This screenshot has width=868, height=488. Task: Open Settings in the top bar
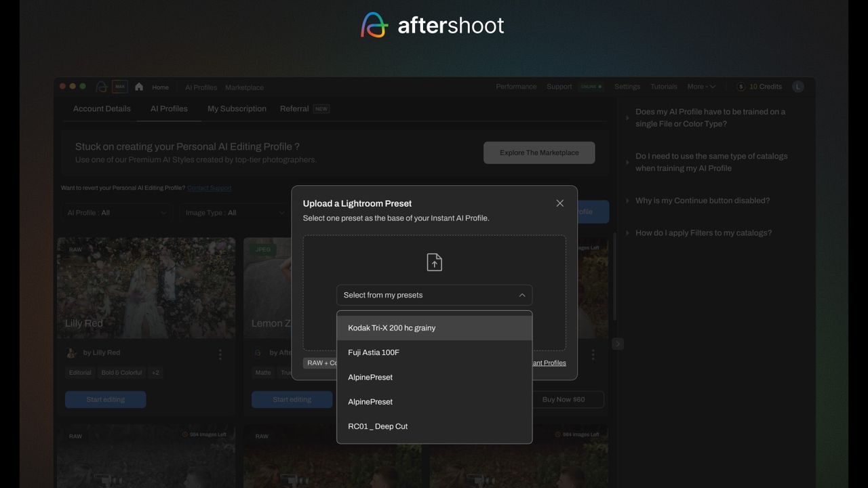[627, 87]
